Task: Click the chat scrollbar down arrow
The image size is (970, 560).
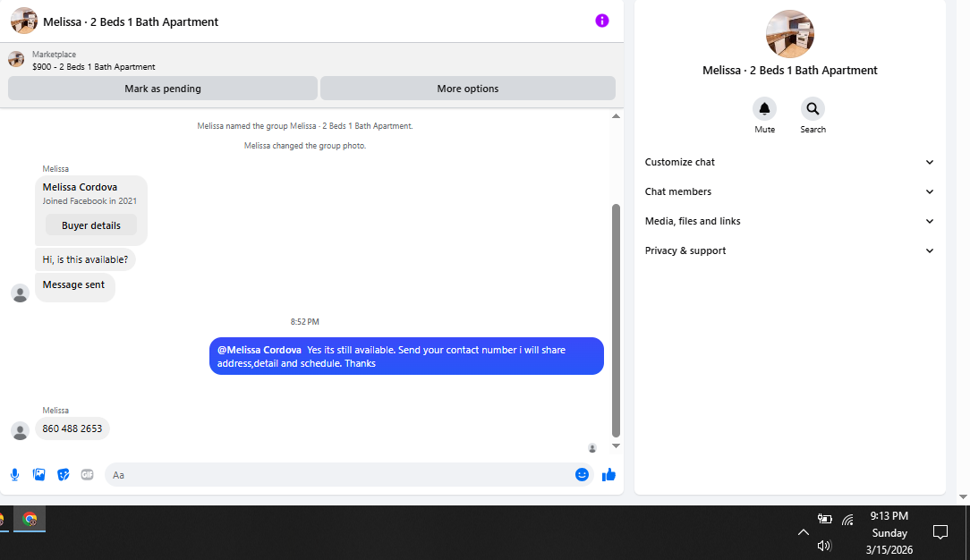Action: 616,445
